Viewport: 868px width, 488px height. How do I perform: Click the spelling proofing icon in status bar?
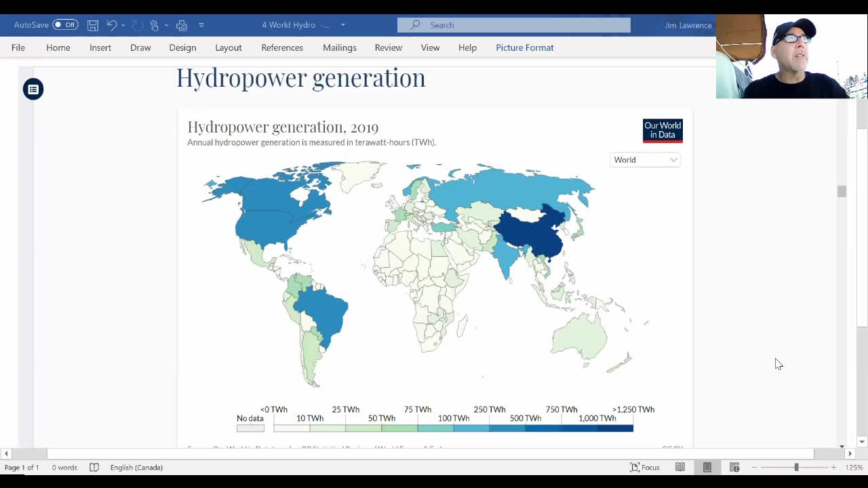94,468
